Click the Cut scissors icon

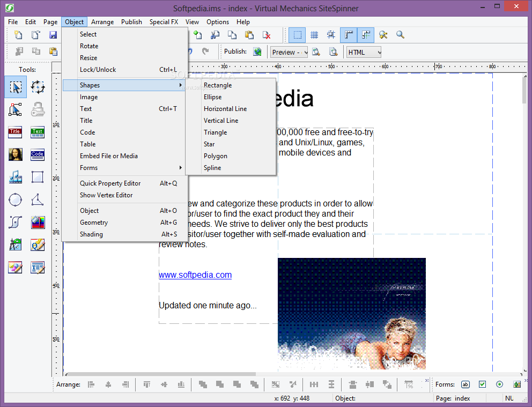(x=215, y=35)
